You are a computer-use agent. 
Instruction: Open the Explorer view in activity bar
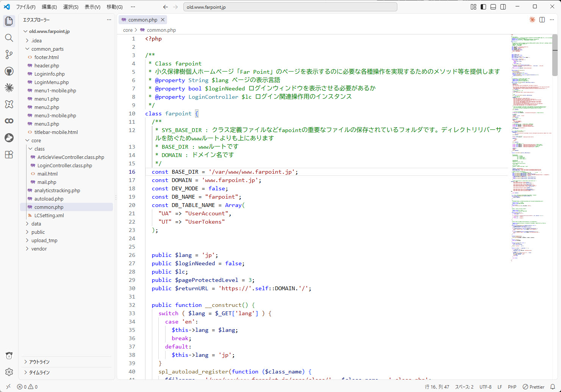pyautogui.click(x=9, y=21)
